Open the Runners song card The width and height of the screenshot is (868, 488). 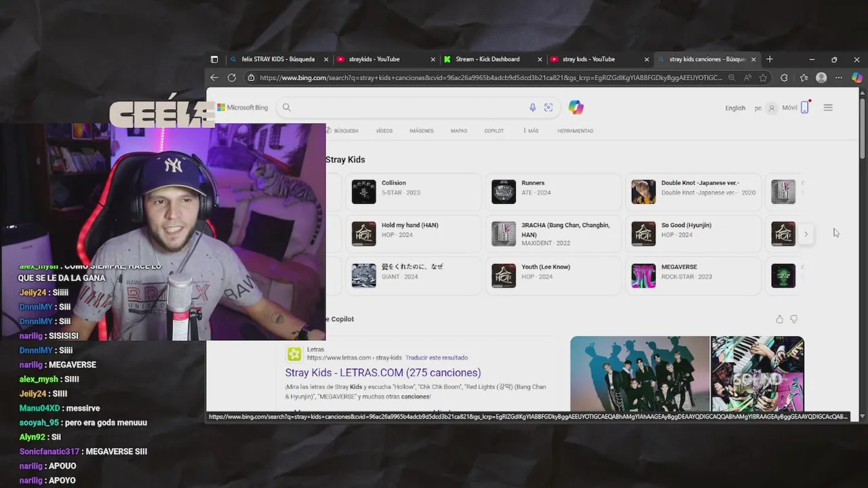(553, 191)
